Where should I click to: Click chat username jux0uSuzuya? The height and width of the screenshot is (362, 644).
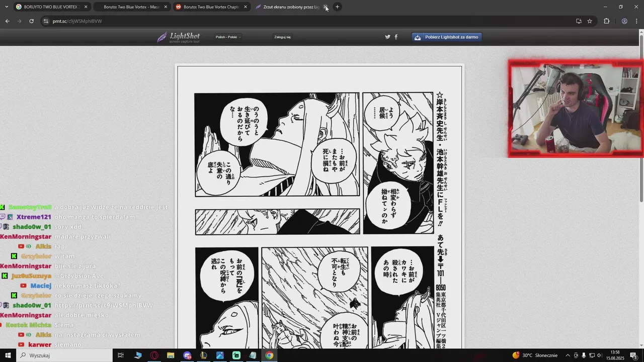pyautogui.click(x=31, y=276)
